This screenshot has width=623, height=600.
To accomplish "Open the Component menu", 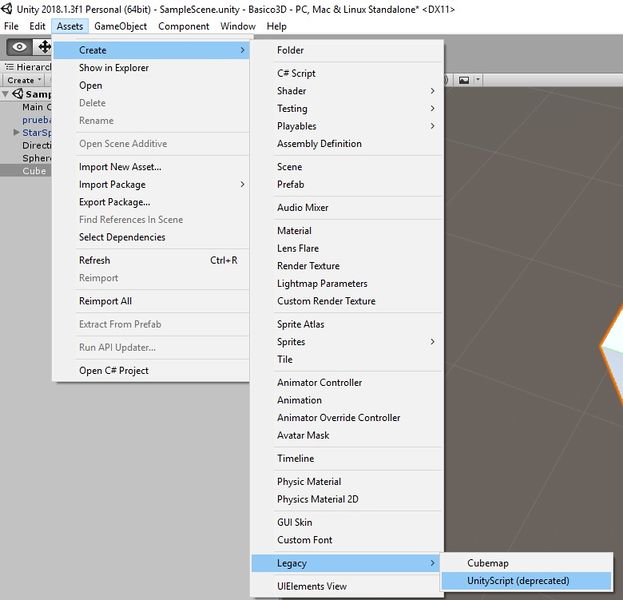I will 184,26.
